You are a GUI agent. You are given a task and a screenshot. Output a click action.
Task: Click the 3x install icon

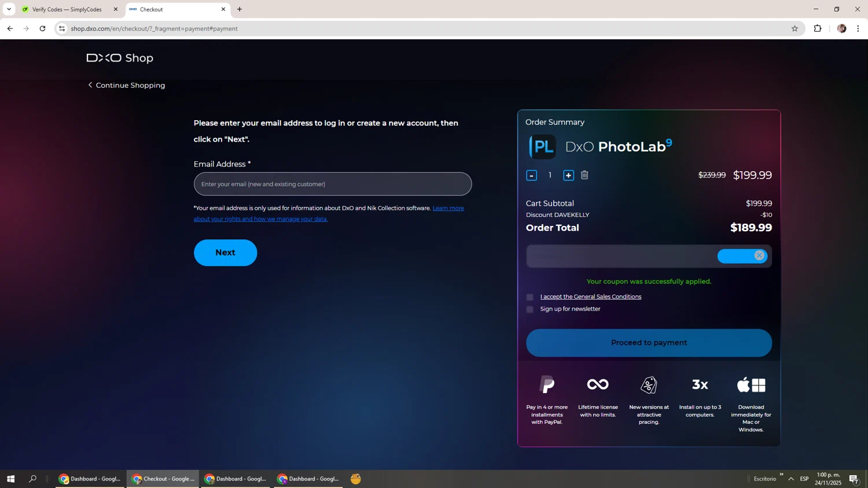coord(700,385)
